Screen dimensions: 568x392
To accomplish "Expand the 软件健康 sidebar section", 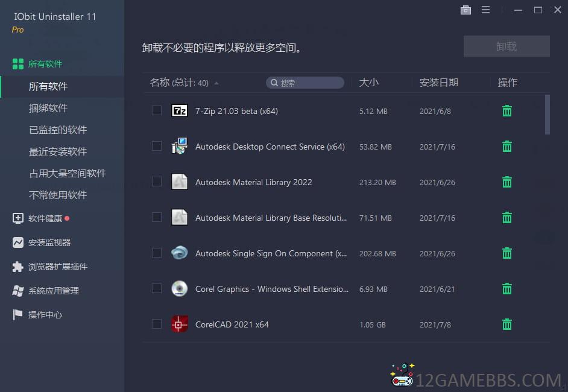I will [x=45, y=218].
